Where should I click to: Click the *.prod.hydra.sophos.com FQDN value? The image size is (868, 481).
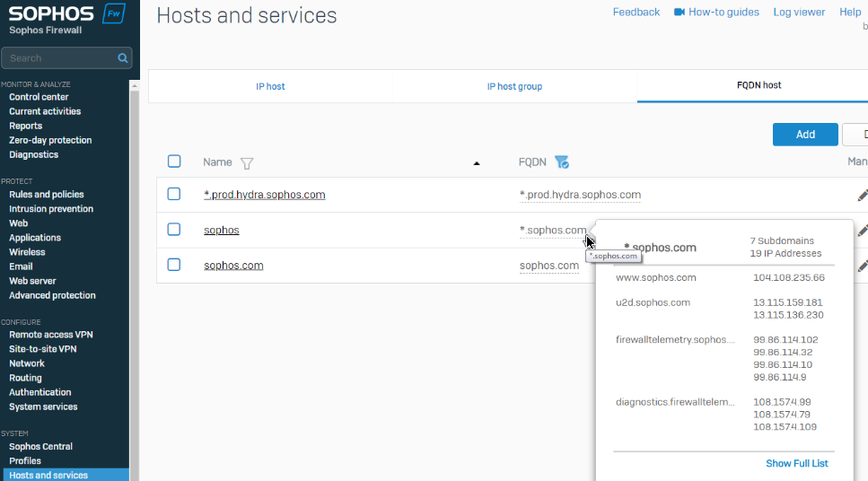click(580, 195)
